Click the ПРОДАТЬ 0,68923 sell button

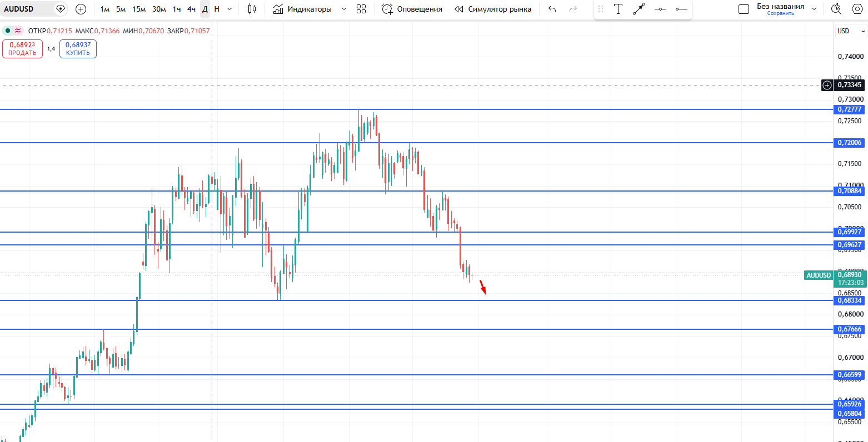pyautogui.click(x=22, y=49)
